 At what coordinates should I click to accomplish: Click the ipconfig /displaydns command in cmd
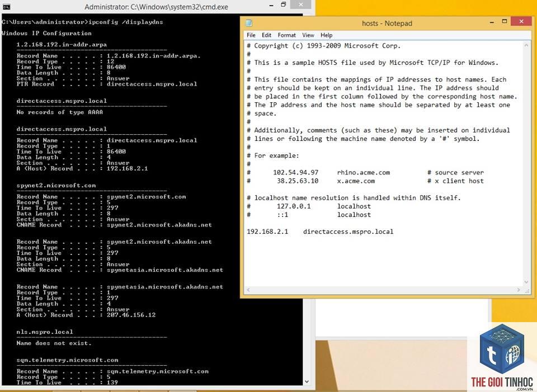point(126,22)
